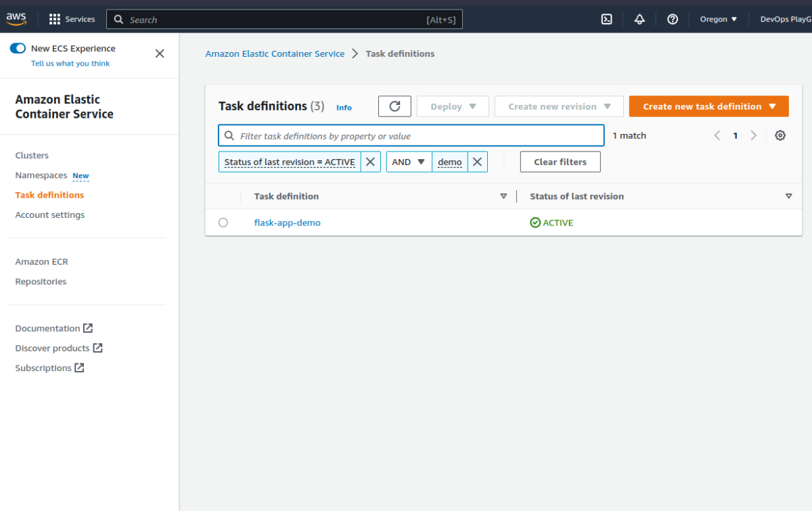This screenshot has width=812, height=511.
Task: Open Repositories in the sidebar
Action: [41, 282]
